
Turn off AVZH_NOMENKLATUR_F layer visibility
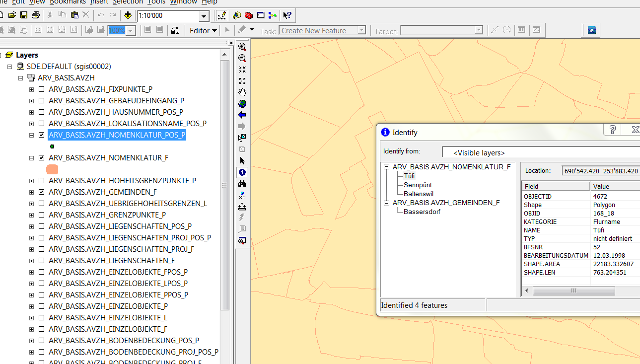point(42,158)
